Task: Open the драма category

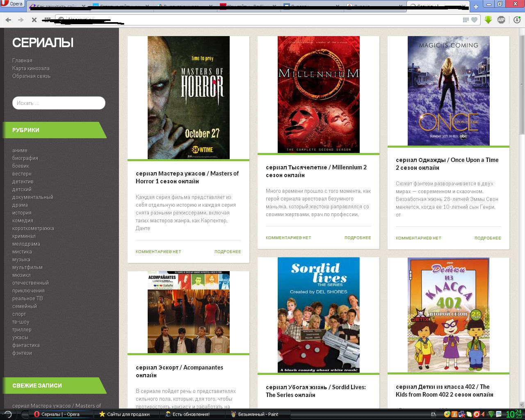Action: [20, 205]
